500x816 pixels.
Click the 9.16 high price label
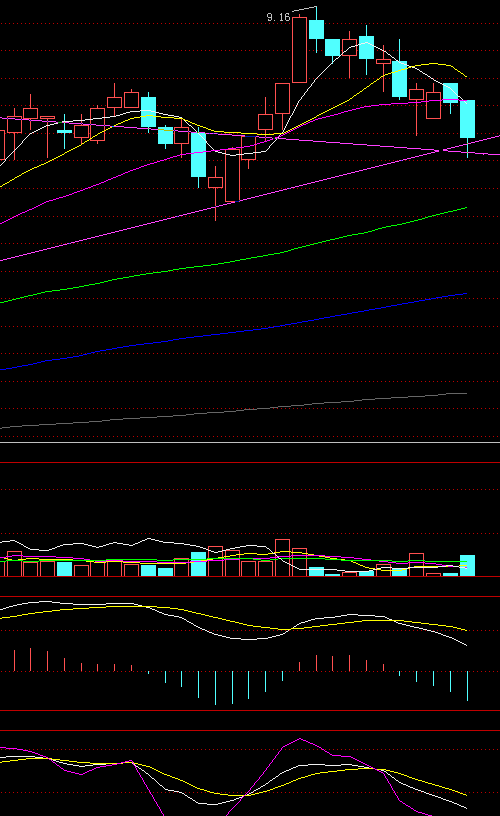[x=278, y=17]
